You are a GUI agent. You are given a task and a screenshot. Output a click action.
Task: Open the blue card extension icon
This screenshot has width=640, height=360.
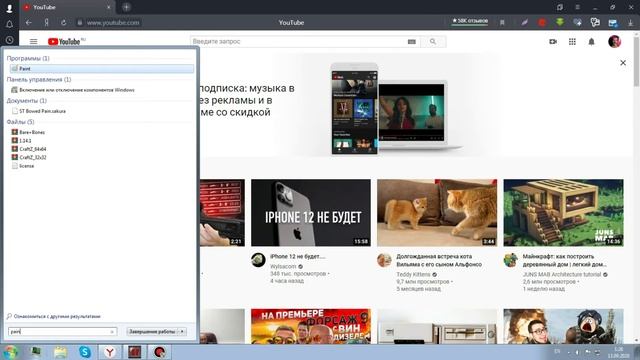[x=613, y=22]
